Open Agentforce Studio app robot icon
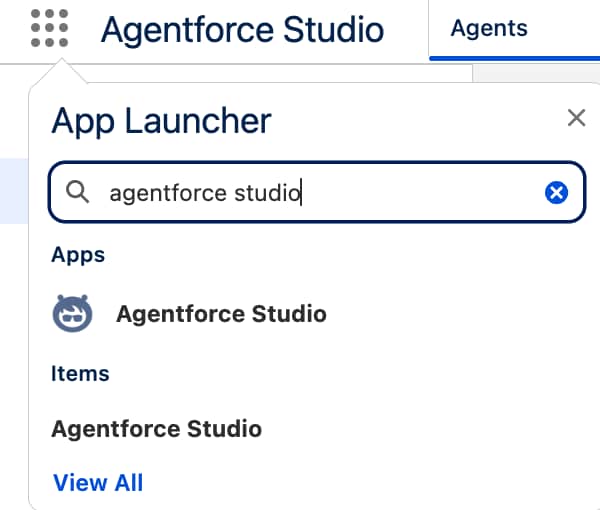Screen dimensions: 600x510 tap(72, 313)
